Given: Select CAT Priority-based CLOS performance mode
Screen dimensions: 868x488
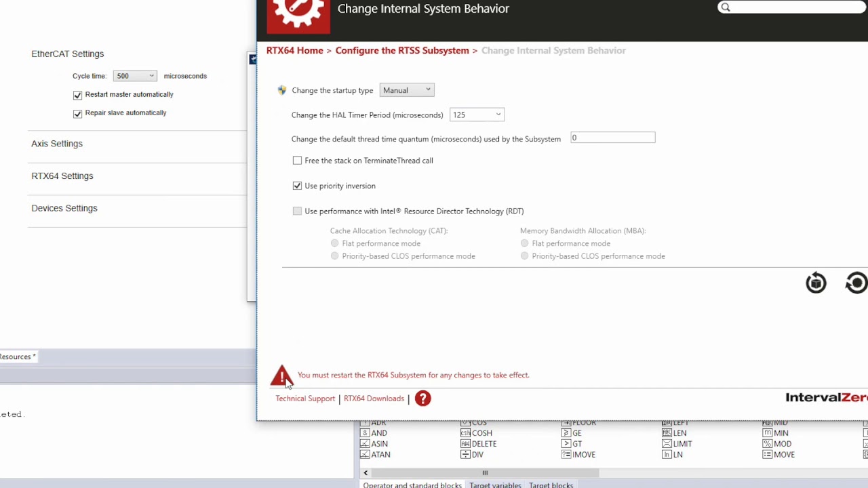Looking at the screenshot, I should (334, 256).
